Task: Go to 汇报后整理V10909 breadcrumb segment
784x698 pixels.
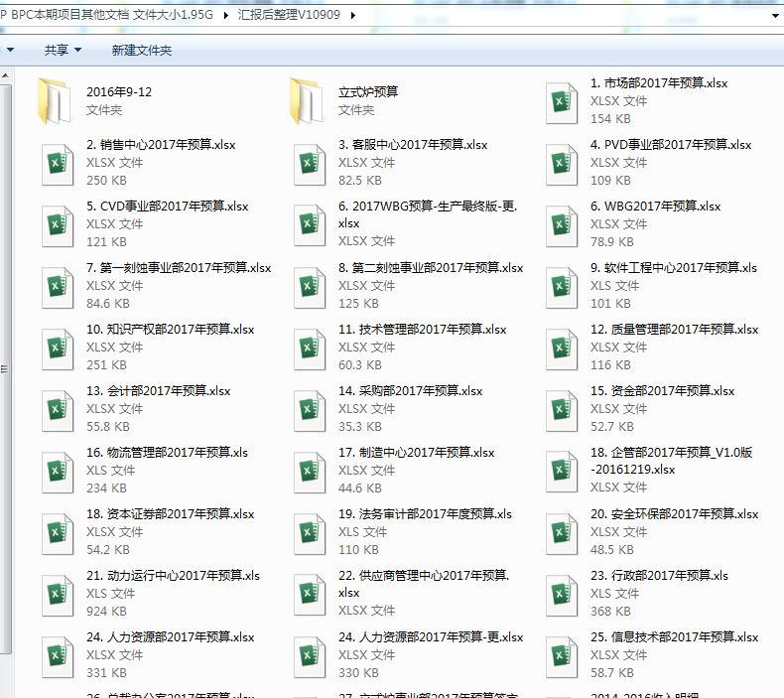Action: click(x=289, y=15)
